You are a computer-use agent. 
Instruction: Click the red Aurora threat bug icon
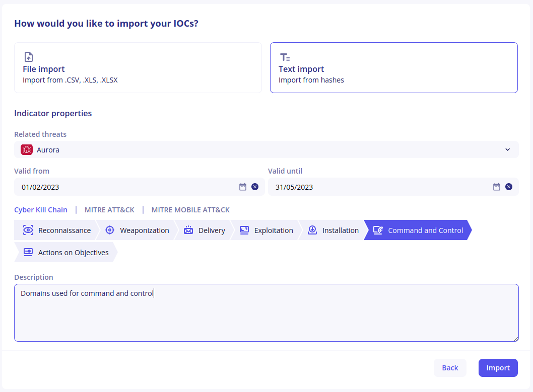pyautogui.click(x=27, y=149)
